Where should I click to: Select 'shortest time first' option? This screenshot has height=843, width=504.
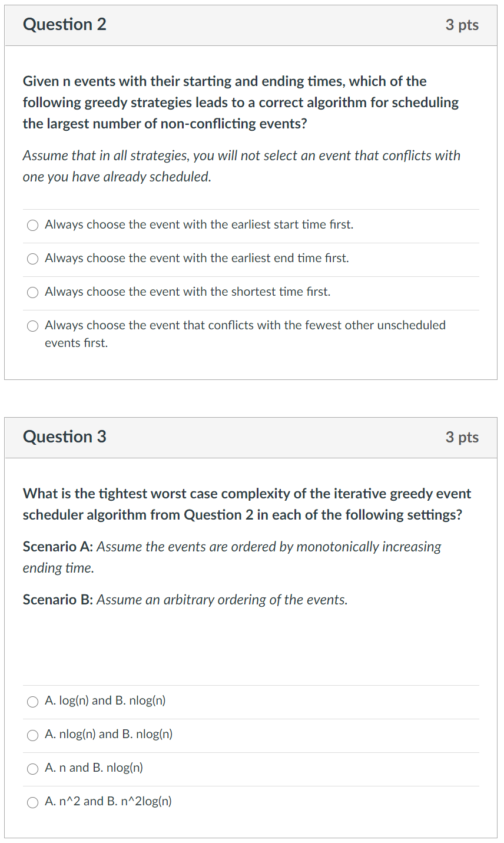[32, 292]
